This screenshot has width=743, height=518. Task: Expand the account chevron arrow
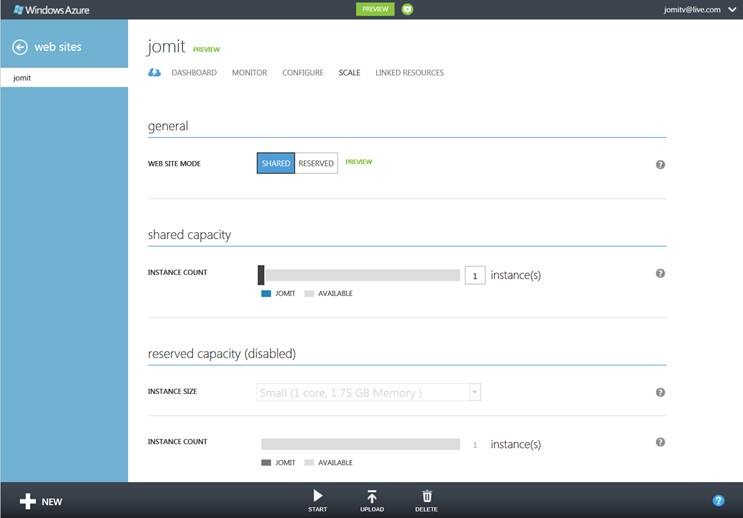point(732,9)
